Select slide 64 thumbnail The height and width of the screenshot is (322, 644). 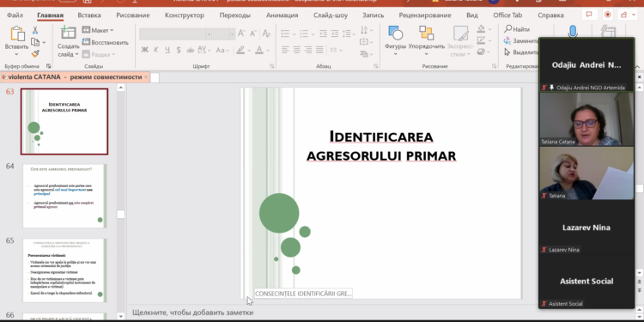(64, 196)
